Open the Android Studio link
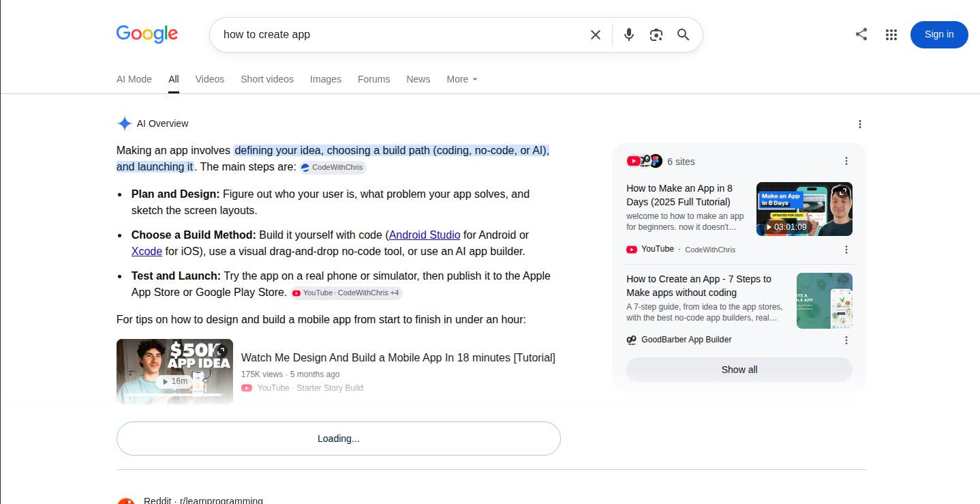This screenshot has width=980, height=504. pos(425,235)
